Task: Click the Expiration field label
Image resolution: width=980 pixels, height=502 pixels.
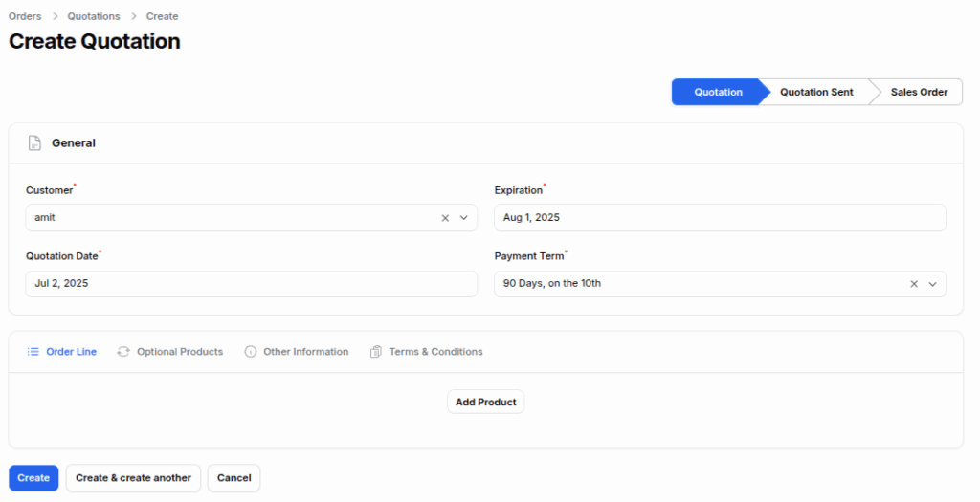Action: tap(518, 190)
